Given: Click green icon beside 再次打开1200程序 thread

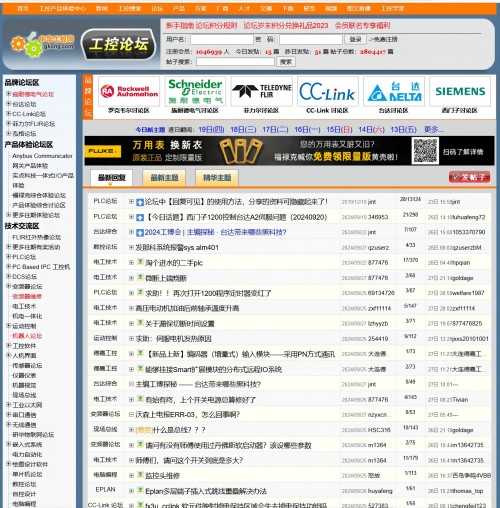Looking at the screenshot, I should [140, 292].
